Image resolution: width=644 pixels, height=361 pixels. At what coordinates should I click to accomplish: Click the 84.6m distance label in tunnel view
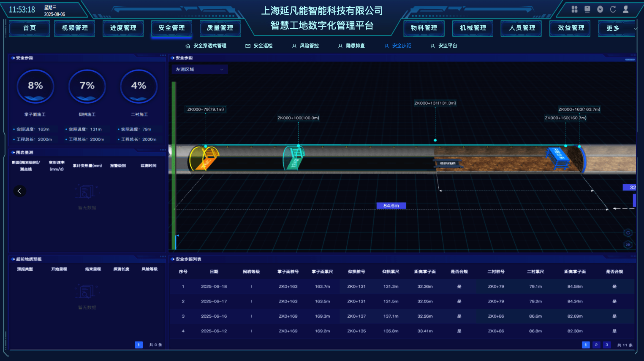click(391, 206)
